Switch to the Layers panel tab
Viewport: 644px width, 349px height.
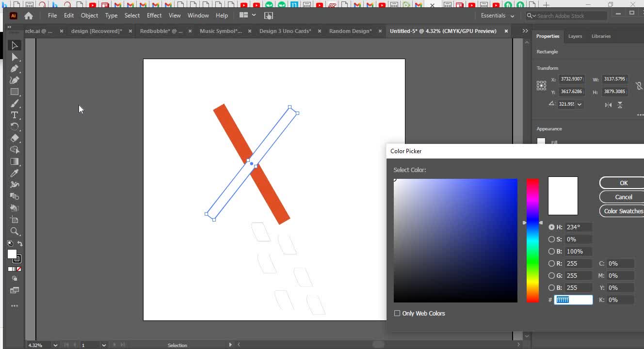[x=575, y=36]
